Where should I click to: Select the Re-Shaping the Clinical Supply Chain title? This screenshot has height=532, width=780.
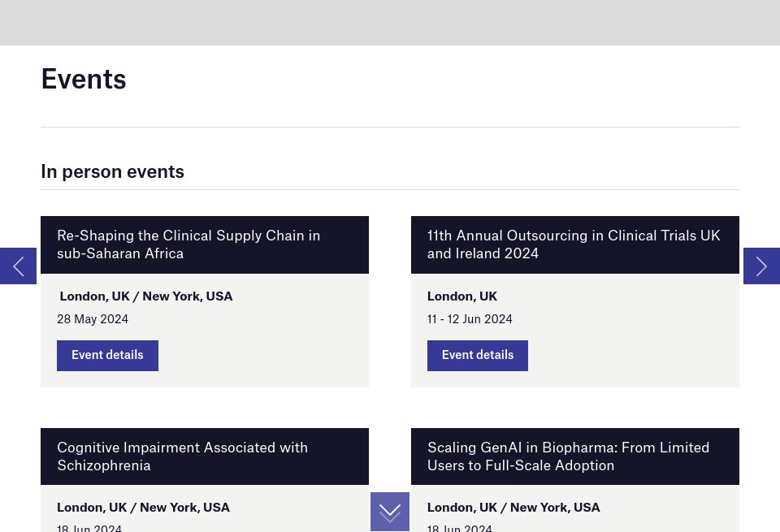(x=188, y=244)
